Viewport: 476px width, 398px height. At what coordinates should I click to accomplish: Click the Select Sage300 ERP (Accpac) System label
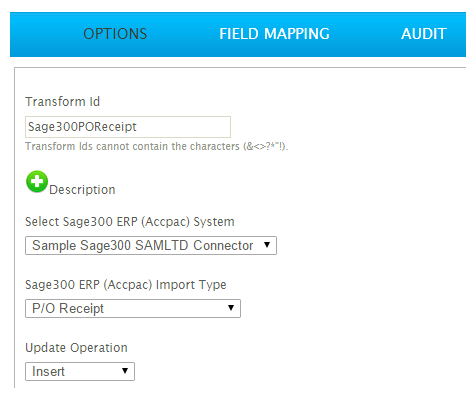pos(130,222)
